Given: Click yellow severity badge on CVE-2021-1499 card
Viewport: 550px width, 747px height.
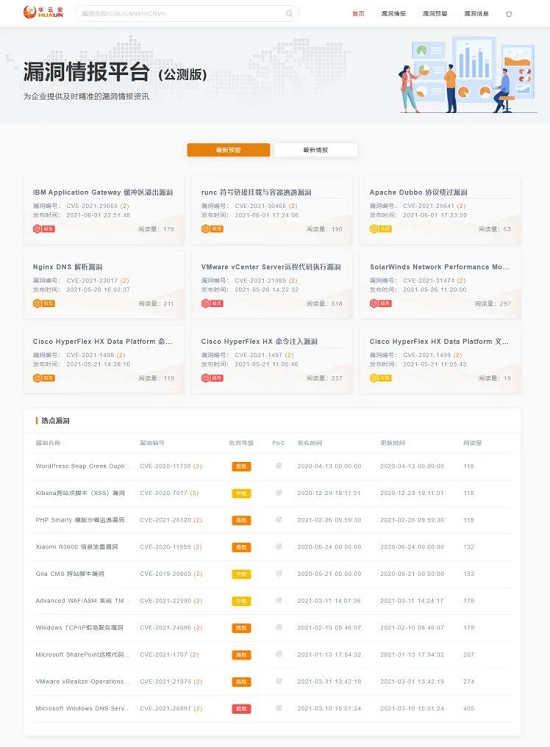Looking at the screenshot, I should click(380, 378).
